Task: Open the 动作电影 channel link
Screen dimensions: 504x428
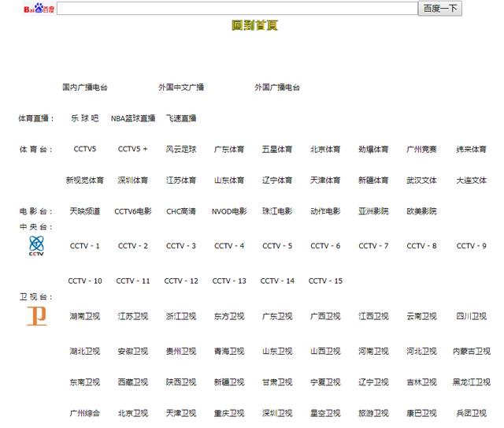Action: click(325, 211)
